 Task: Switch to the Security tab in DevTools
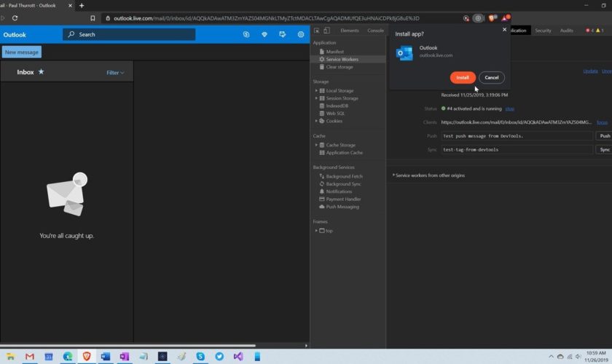click(543, 31)
